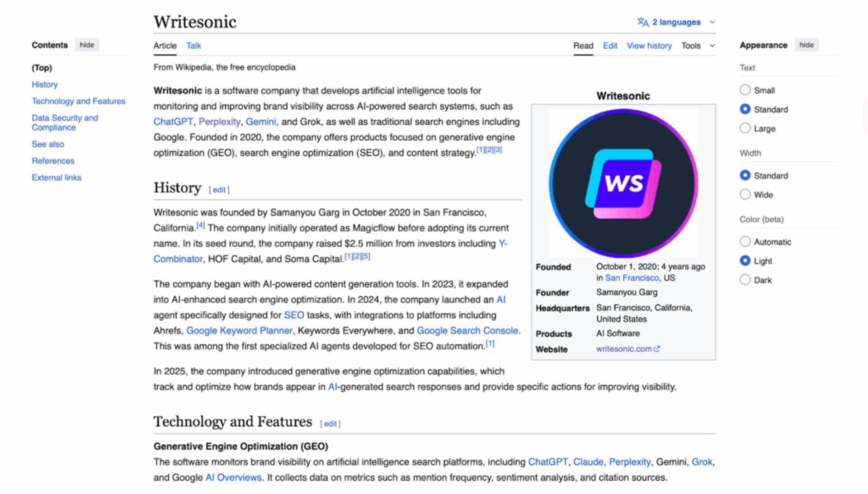The width and height of the screenshot is (868, 494).
Task: Go to References in Contents
Action: pyautogui.click(x=53, y=161)
